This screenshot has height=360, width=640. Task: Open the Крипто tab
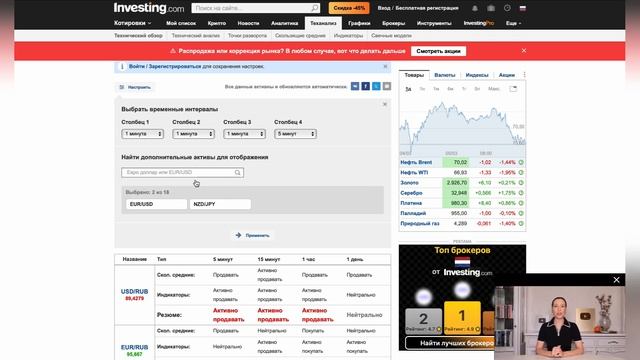(x=217, y=23)
